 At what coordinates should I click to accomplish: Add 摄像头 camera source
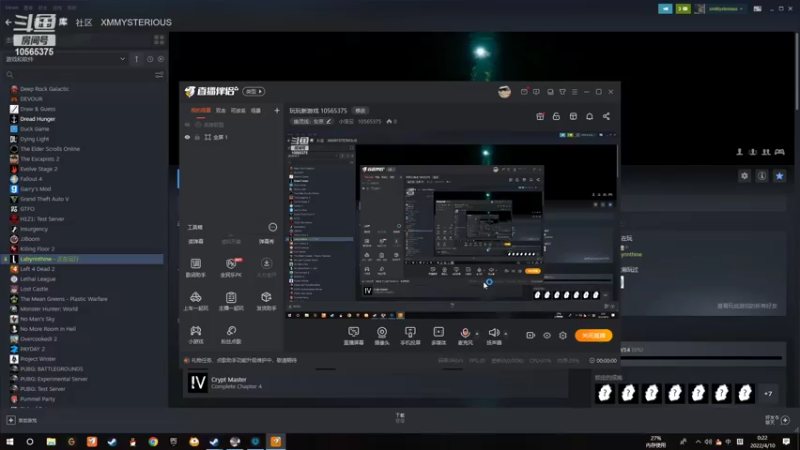[382, 336]
